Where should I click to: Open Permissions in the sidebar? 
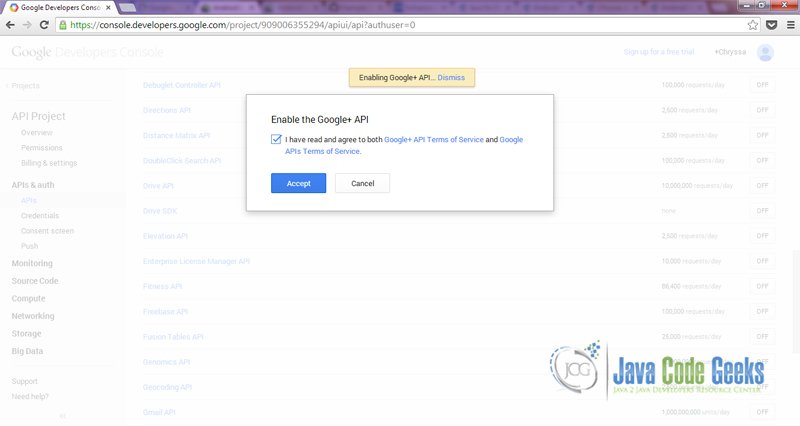42,148
